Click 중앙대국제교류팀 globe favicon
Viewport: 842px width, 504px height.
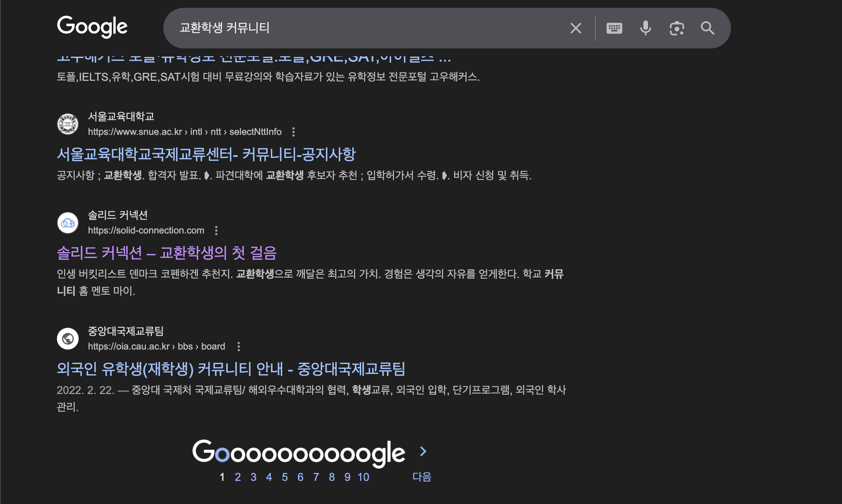point(68,338)
